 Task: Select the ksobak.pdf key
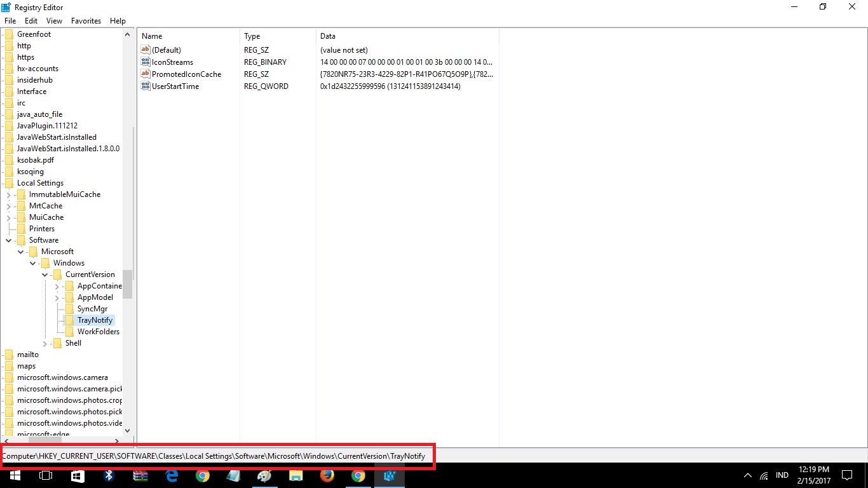[x=36, y=160]
